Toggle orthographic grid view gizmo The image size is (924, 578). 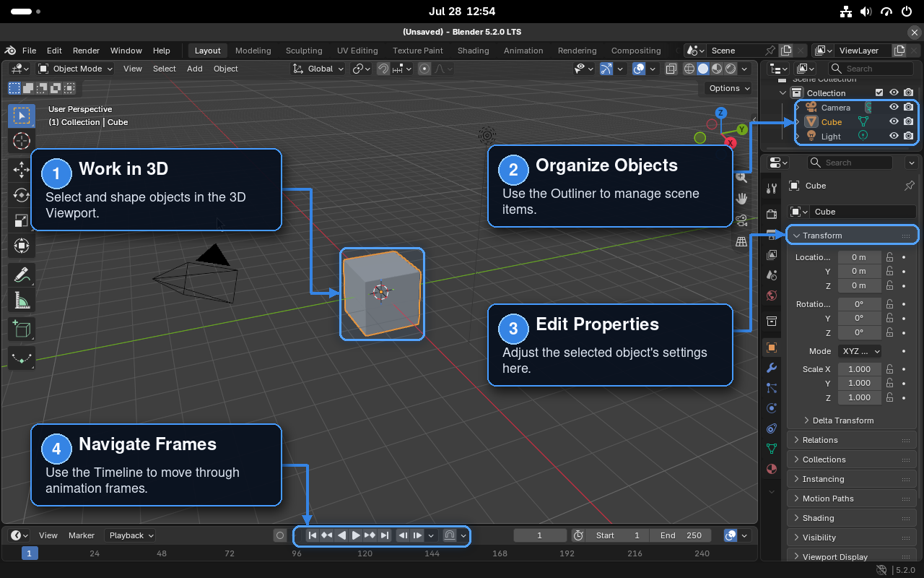tap(741, 242)
